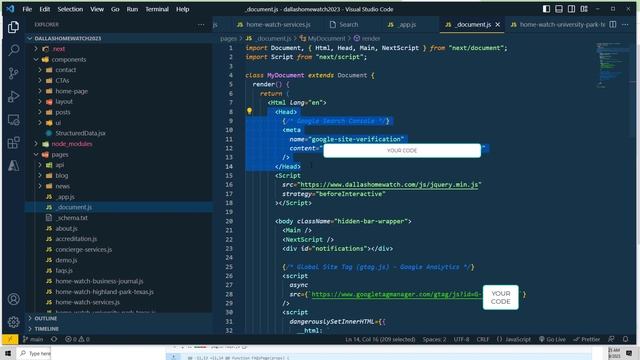Open the notifications bell in status bar

(625, 339)
